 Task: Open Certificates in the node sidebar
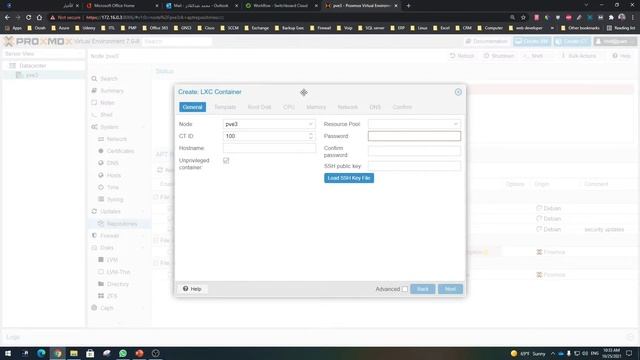coord(120,151)
